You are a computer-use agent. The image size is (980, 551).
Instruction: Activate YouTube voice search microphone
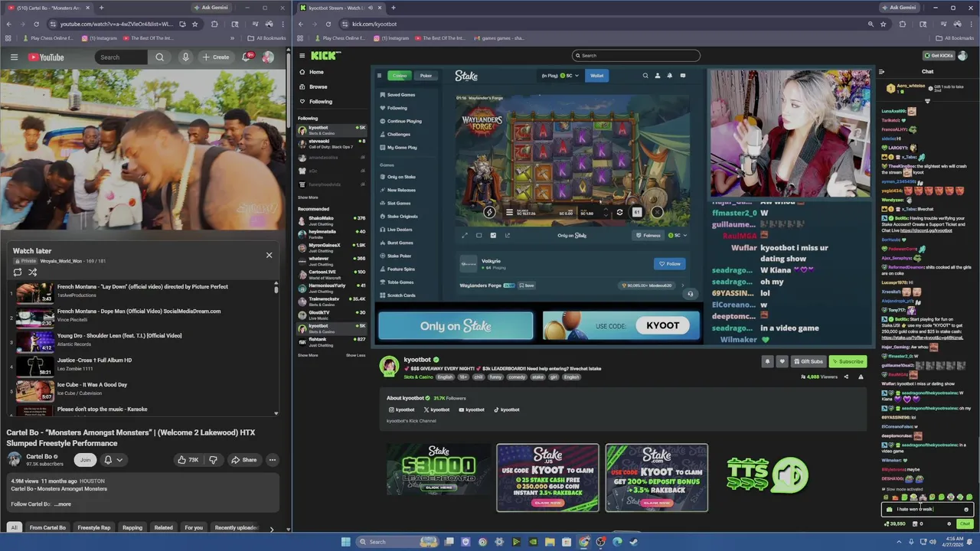point(185,57)
